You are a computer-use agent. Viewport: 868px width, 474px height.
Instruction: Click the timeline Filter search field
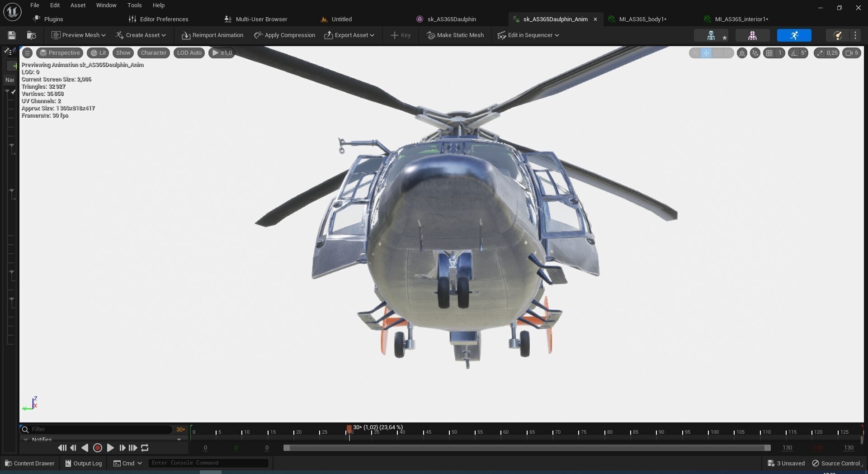tap(97, 429)
